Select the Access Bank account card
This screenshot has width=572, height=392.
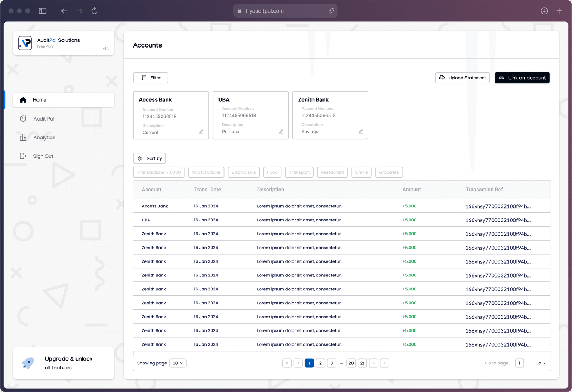(x=171, y=115)
